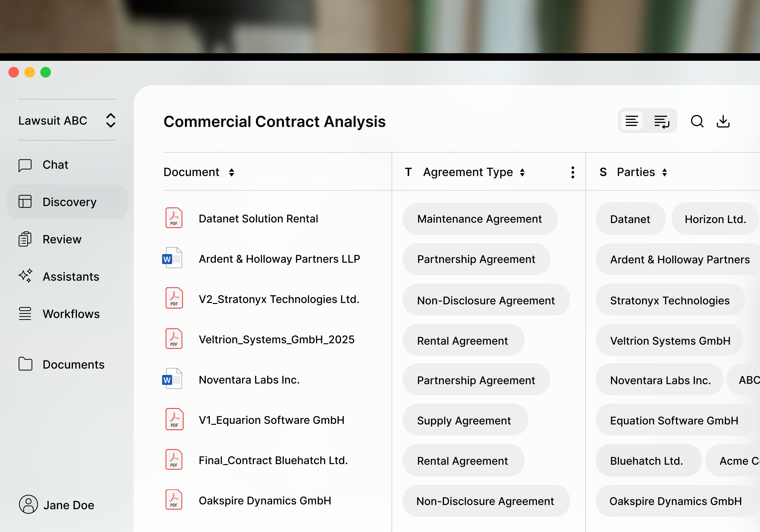Open the Agreement Type column options menu
This screenshot has height=532, width=760.
tap(573, 173)
